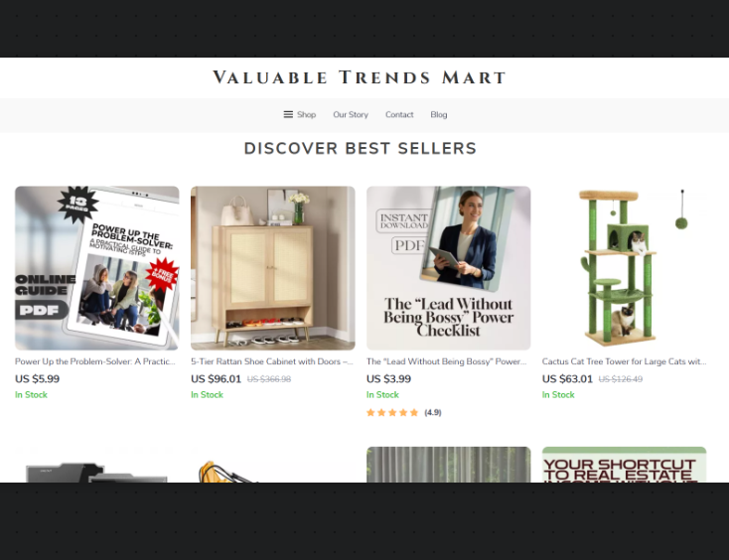This screenshot has width=729, height=560.
Task: Open the Blog link
Action: click(x=438, y=114)
